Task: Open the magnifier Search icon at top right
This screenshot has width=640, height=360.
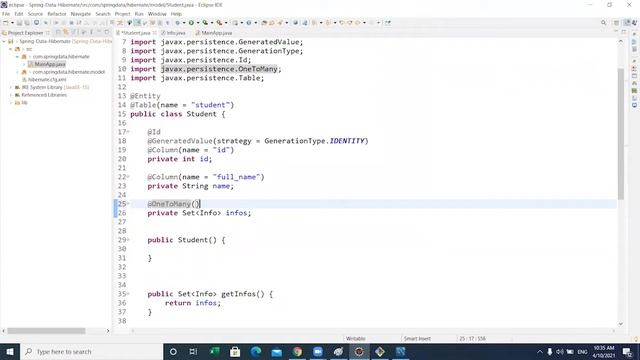Action: (603, 23)
